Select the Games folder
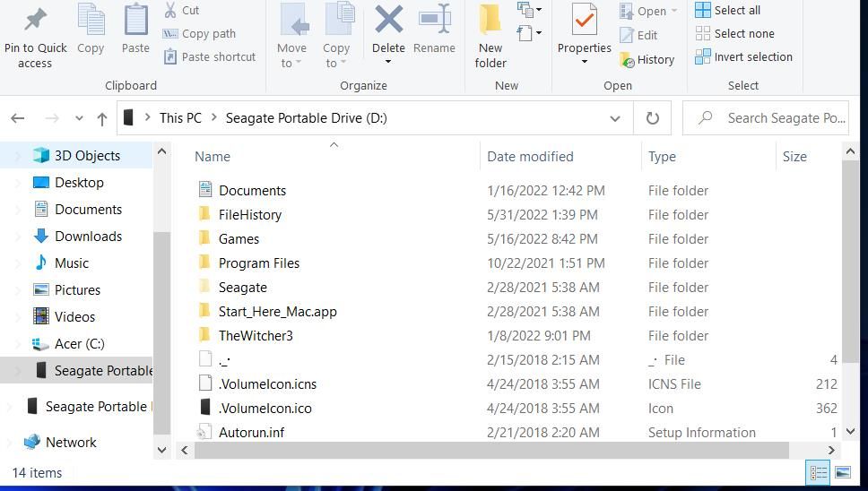This screenshot has width=868, height=491. pos(239,239)
